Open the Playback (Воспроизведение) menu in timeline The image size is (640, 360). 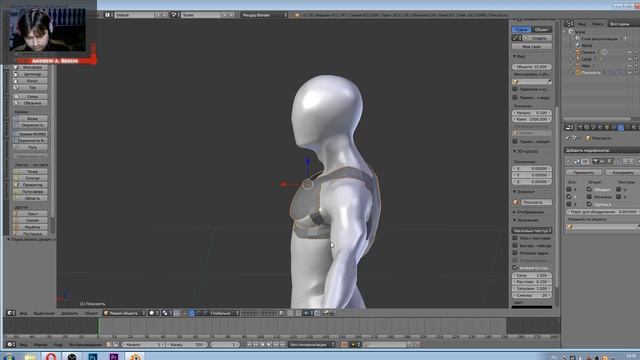pos(86,345)
